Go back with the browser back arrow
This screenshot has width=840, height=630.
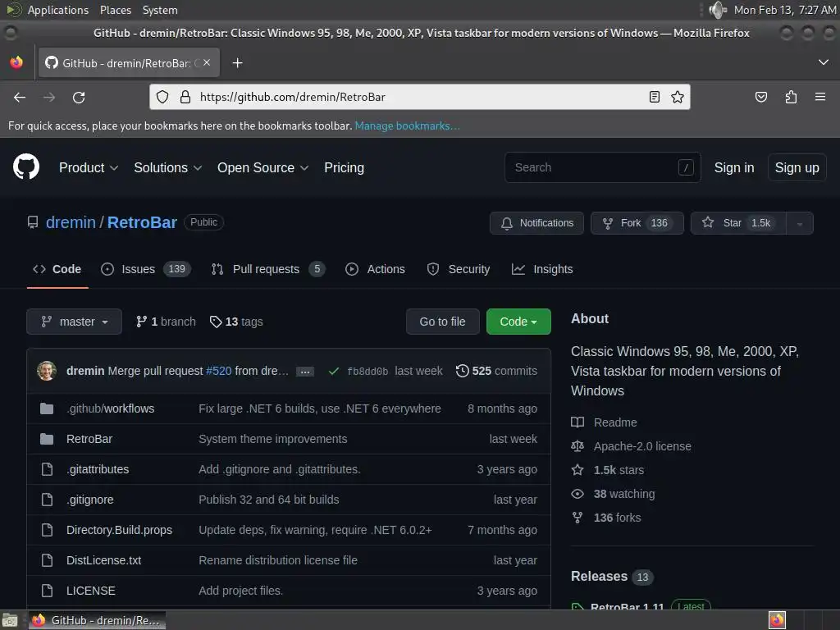point(20,98)
